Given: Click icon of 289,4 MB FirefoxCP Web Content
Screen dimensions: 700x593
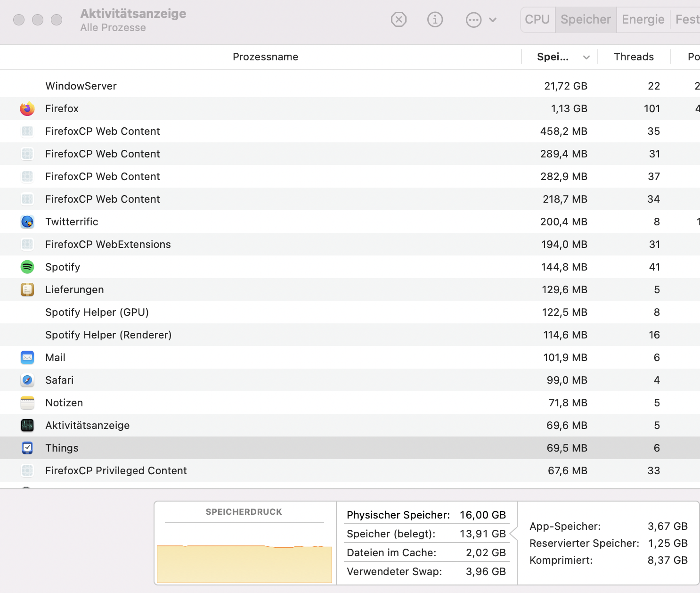Looking at the screenshot, I should [27, 154].
